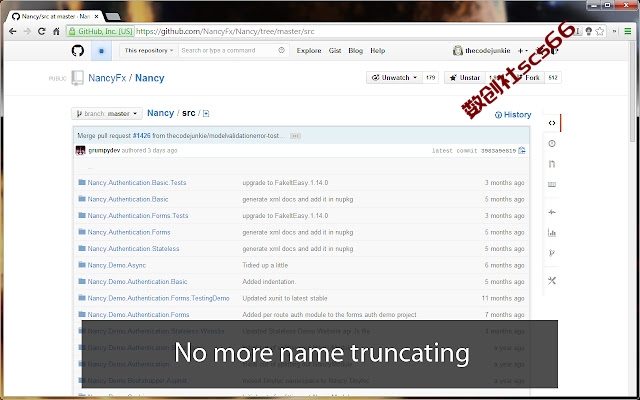Viewport: 640px width, 400px height.
Task: Open the create new plus dropdown
Action: [x=522, y=51]
